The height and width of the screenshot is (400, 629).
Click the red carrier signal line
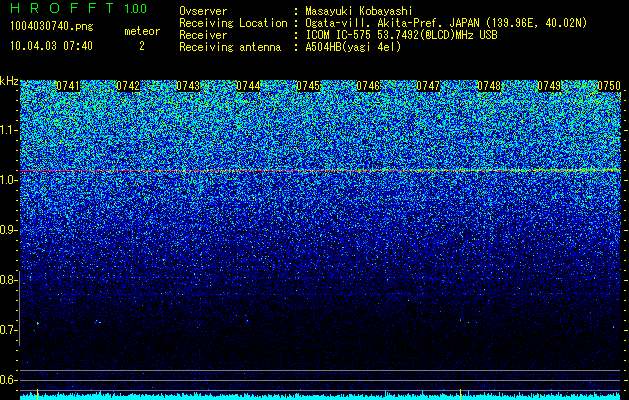click(321, 171)
